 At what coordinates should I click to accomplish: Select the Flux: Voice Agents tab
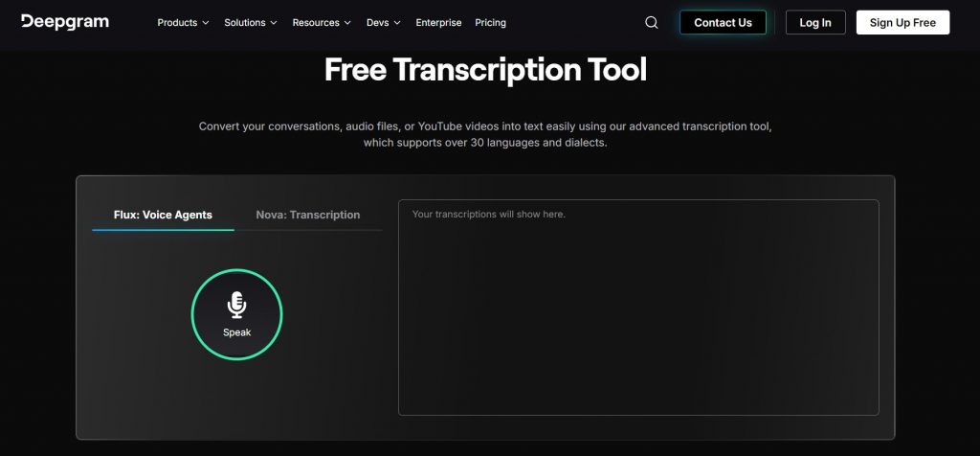(x=163, y=216)
